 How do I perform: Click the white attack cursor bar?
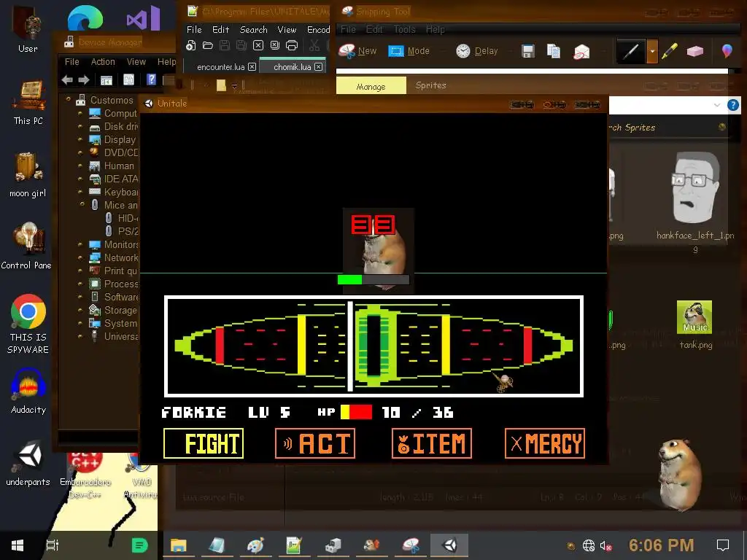(350, 346)
